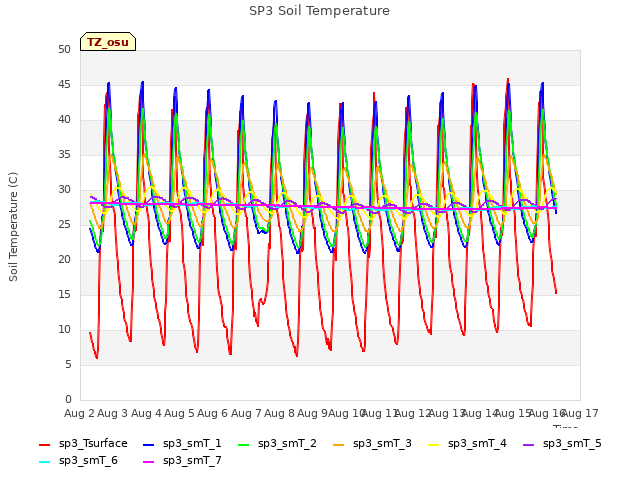Click the cyan sp3_smT_6 legend color marker
640x480 pixels.
[x=44, y=462]
